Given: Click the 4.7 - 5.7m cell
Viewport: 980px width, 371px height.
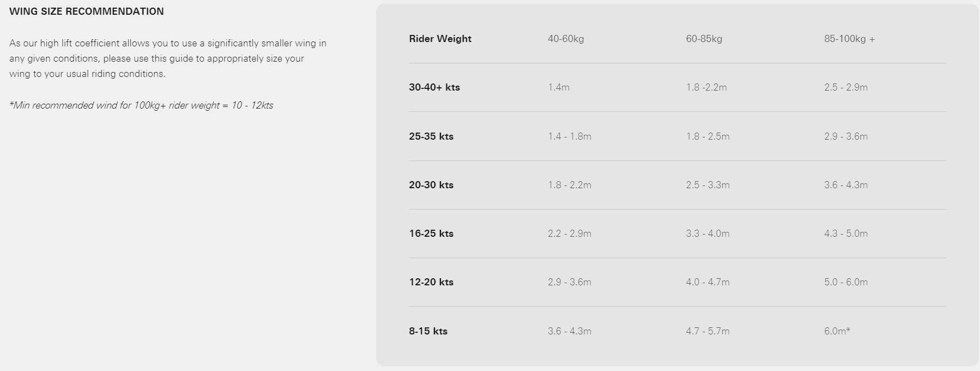Looking at the screenshot, I should pos(707,331).
